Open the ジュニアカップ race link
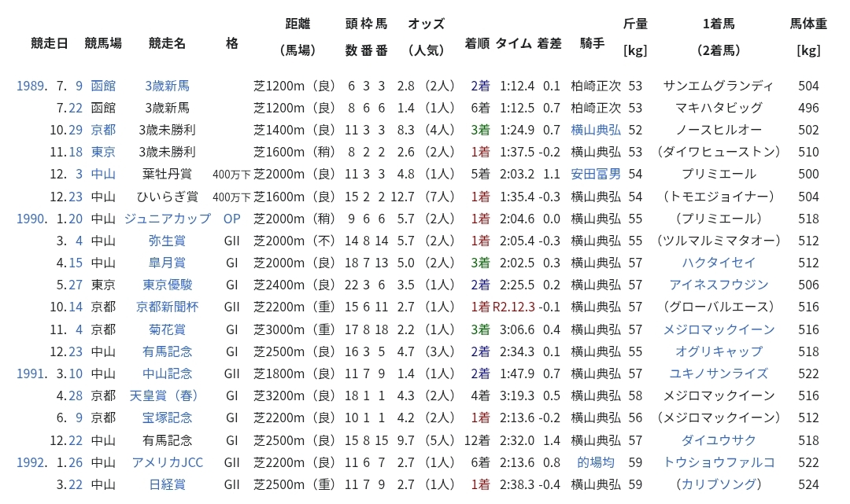The image size is (850, 504). pyautogui.click(x=167, y=219)
